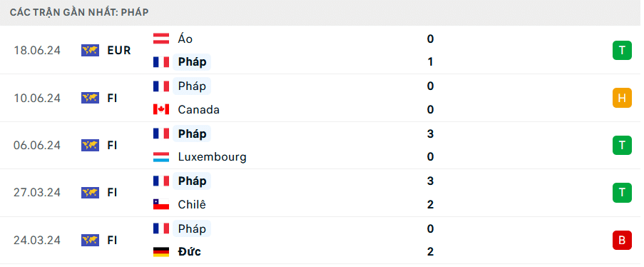Image resolution: width=644 pixels, height=267 pixels.
Task: Open the Canada team link
Action: coord(199,110)
